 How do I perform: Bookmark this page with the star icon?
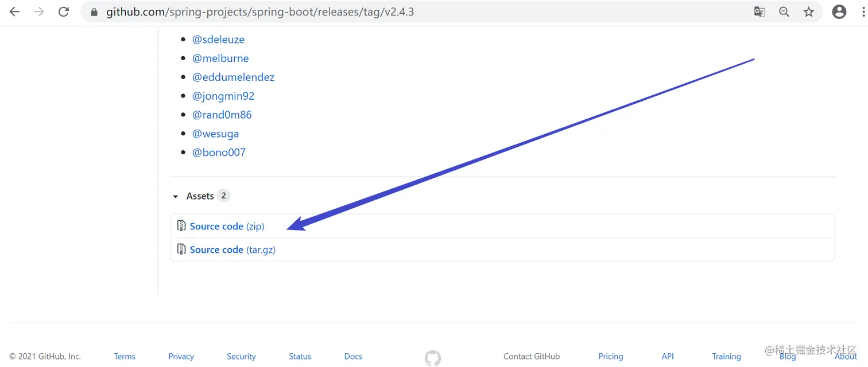[x=809, y=12]
